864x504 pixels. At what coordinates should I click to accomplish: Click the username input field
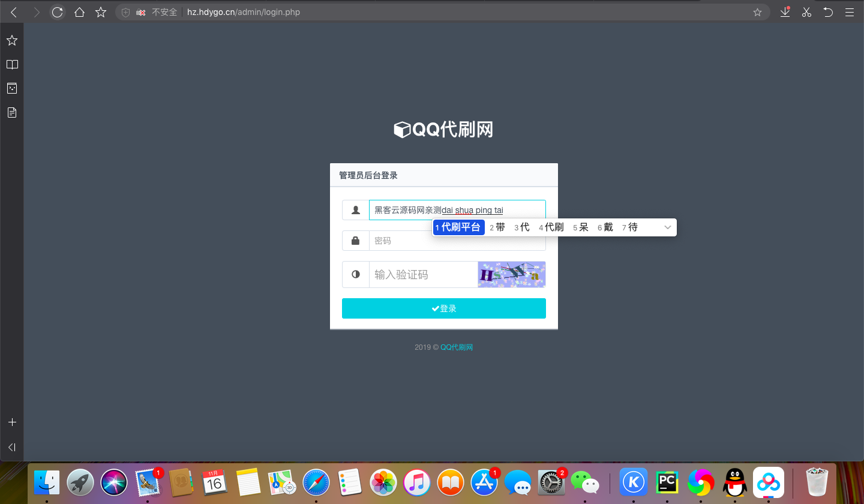point(457,210)
